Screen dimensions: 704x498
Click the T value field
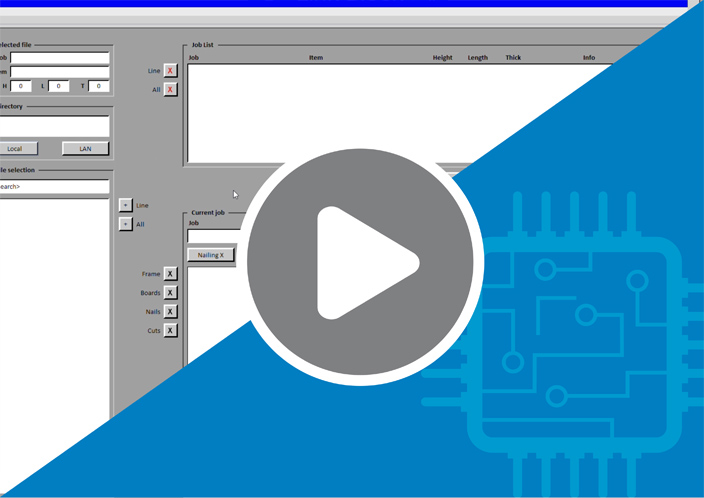tap(98, 86)
